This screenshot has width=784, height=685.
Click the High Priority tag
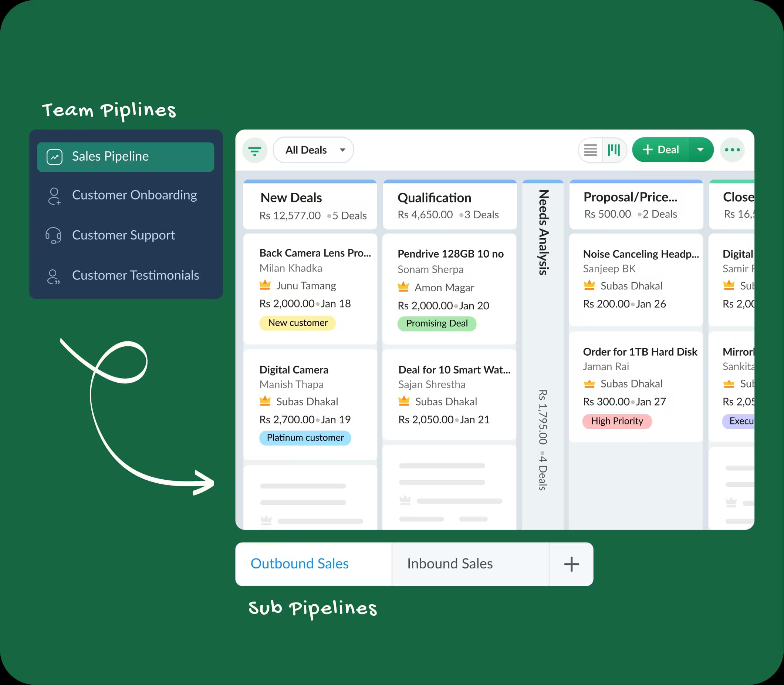[617, 421]
